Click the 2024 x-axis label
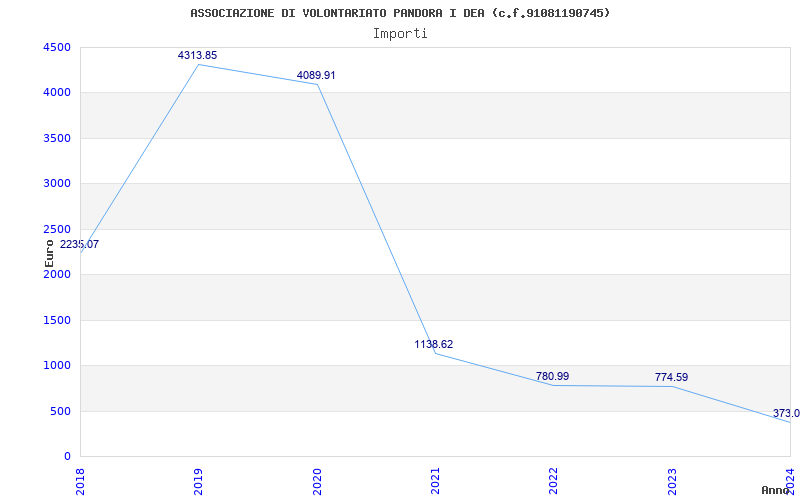 point(790,481)
